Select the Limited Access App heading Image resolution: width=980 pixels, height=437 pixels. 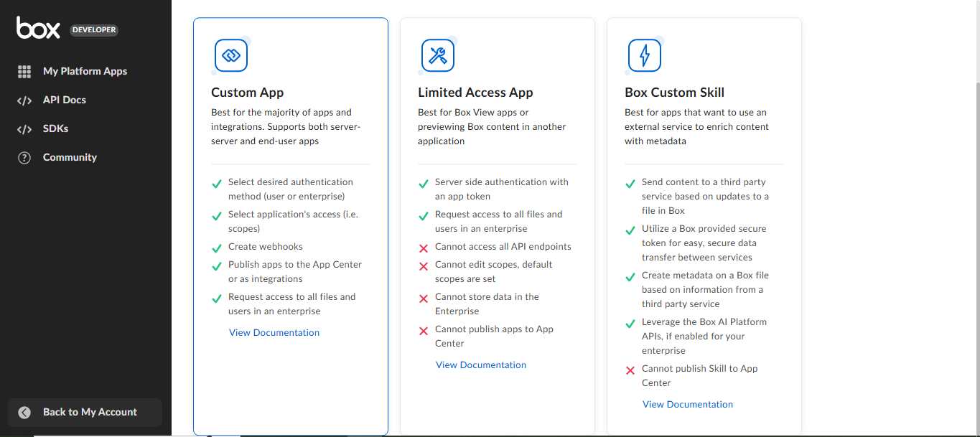click(475, 93)
